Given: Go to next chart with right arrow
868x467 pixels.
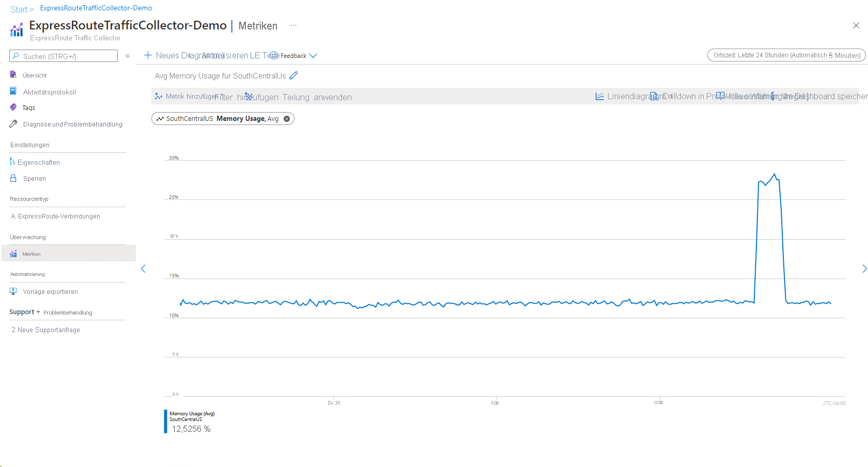Looking at the screenshot, I should point(864,269).
